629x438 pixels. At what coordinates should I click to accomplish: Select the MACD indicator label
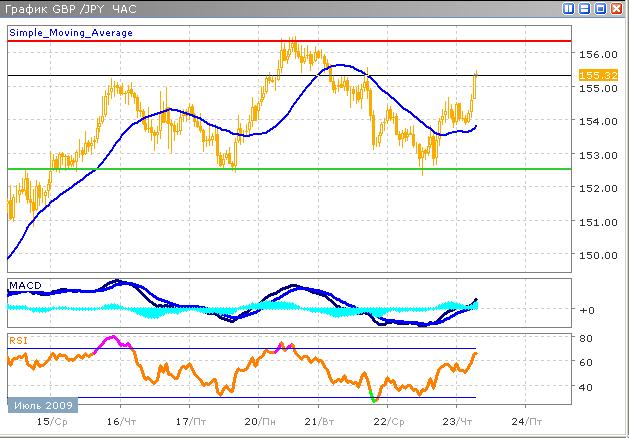point(23,286)
